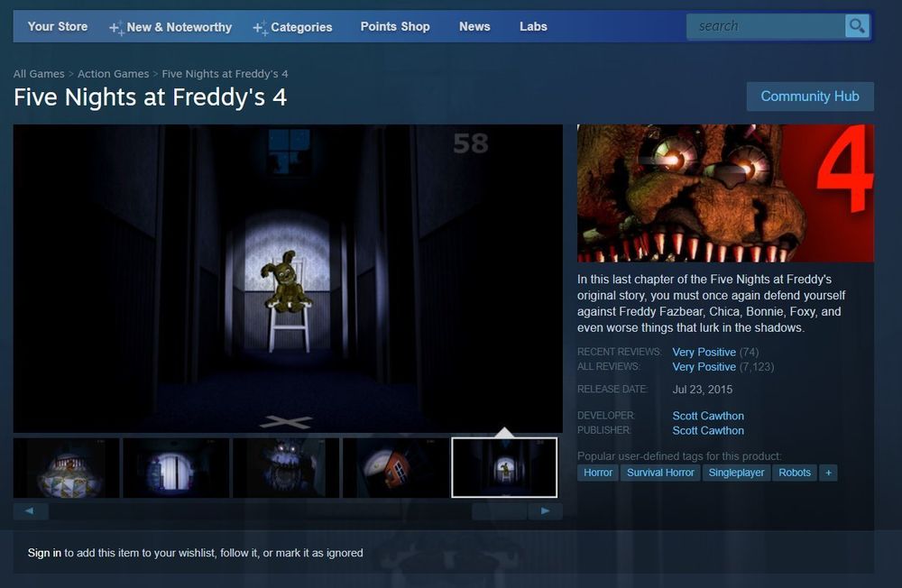Viewport: 902px width, 588px height.
Task: Click the thumbnail strip left arrow
Action: [31, 511]
